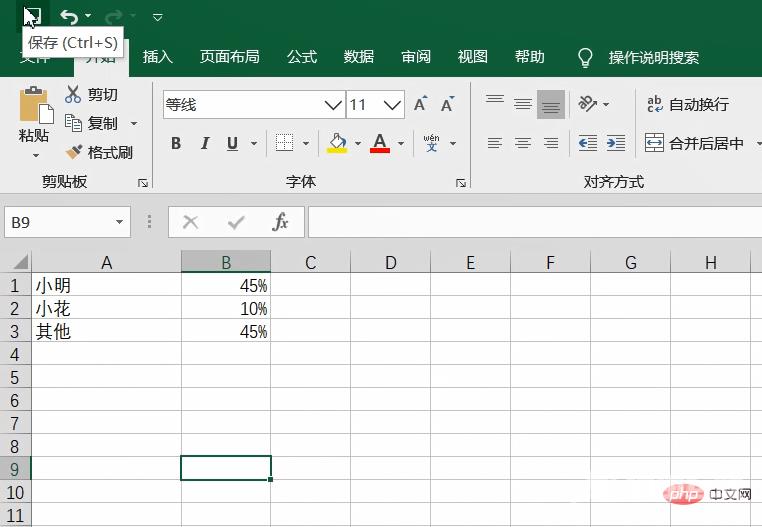Toggle Italic formatting
762x527 pixels.
pos(205,143)
